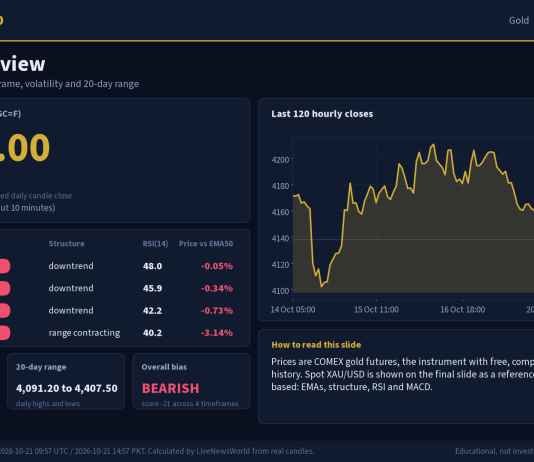Image resolution: width=534 pixels, height=462 pixels.
Task: Click the -0.34% EMA50 difference
Action: [x=217, y=288]
